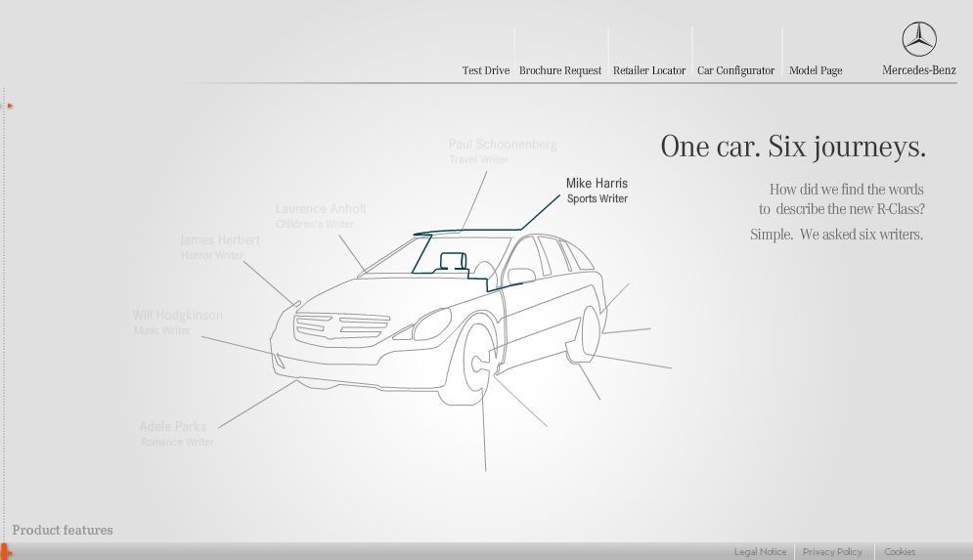Choose James Herbert Horror Writer
973x560 pixels.
(220, 247)
